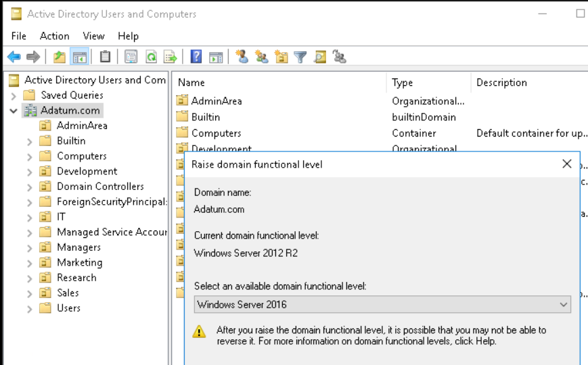Open Properties toolbar icon
The width and height of the screenshot is (588, 365).
point(131,57)
